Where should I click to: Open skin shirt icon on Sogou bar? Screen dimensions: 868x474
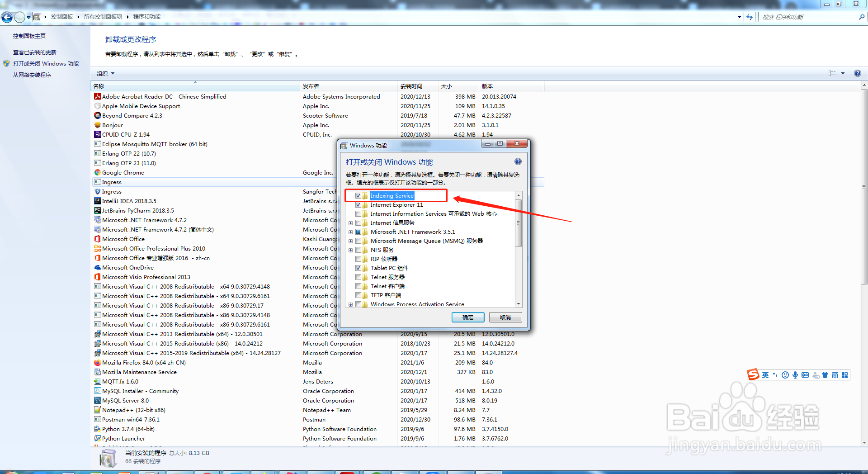pos(825,375)
